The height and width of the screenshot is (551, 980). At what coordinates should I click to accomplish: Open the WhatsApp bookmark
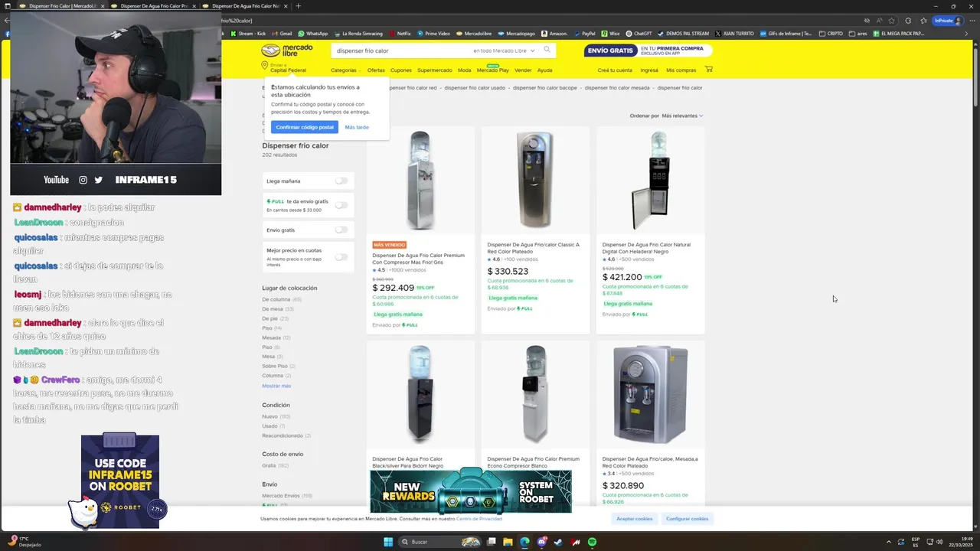pyautogui.click(x=312, y=34)
